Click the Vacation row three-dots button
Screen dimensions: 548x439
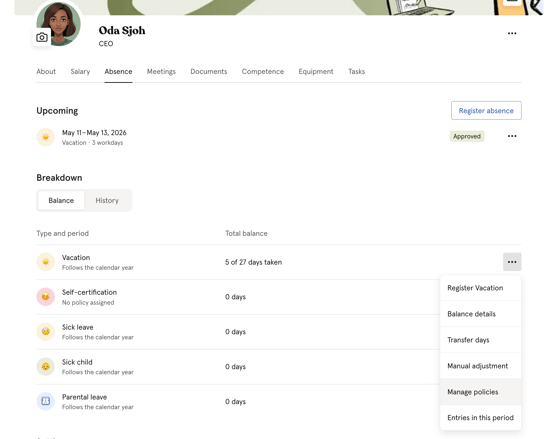pyautogui.click(x=512, y=262)
